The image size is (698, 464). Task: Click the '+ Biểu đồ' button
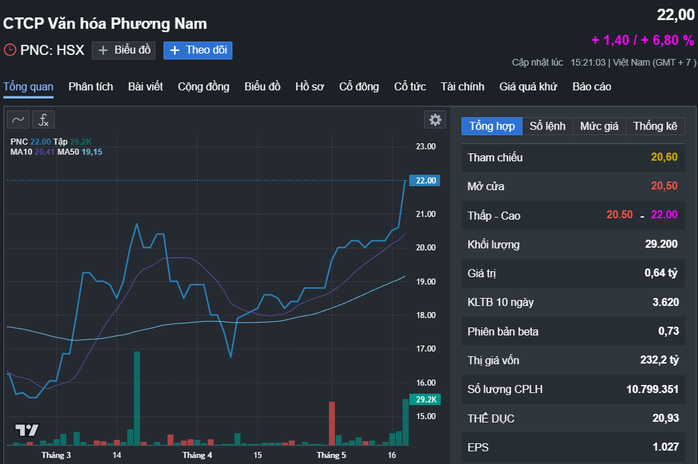[124, 50]
